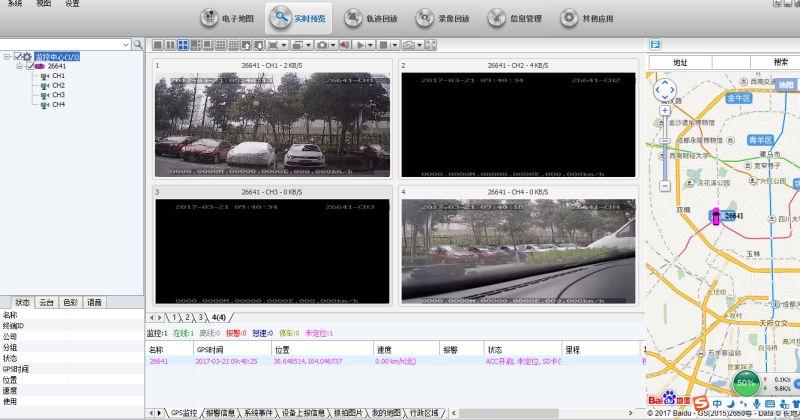
Task: Click the video aspect ratio icon
Action: tap(273, 45)
